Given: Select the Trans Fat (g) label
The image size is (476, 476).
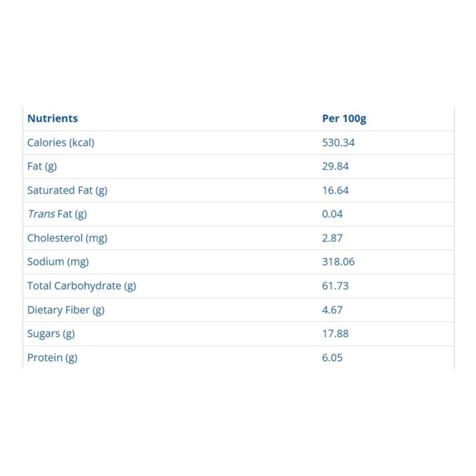Looking at the screenshot, I should pyautogui.click(x=57, y=214).
